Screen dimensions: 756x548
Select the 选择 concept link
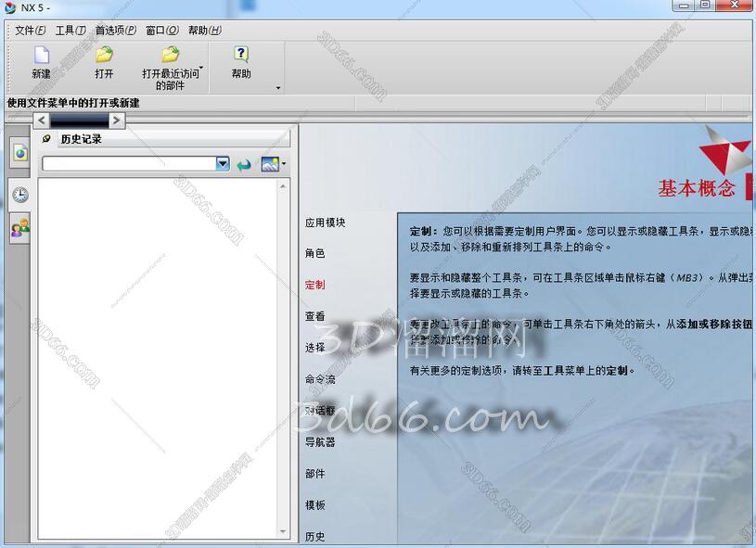(314, 348)
